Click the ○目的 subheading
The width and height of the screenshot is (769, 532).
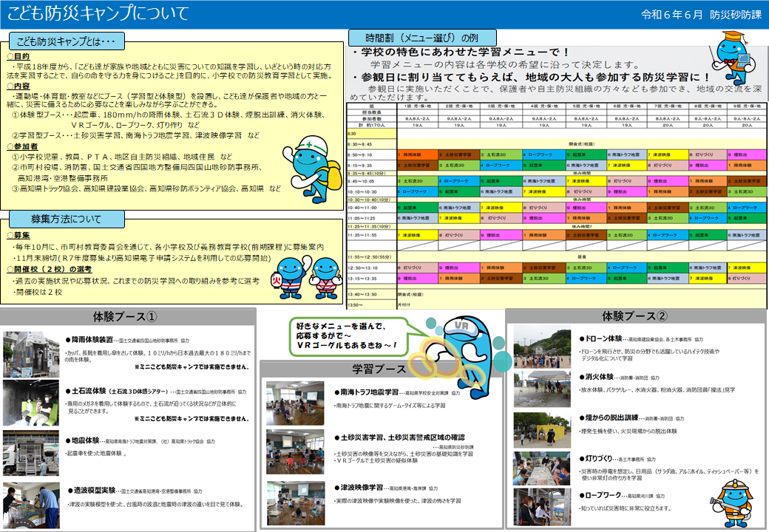(x=18, y=56)
